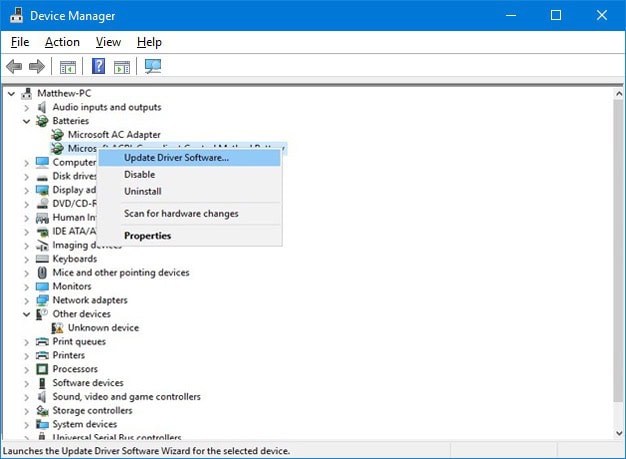Click the scrollbar down arrow

(x=618, y=433)
